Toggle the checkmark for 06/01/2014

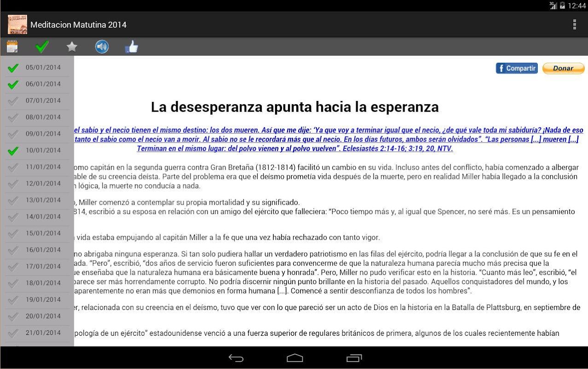13,84
